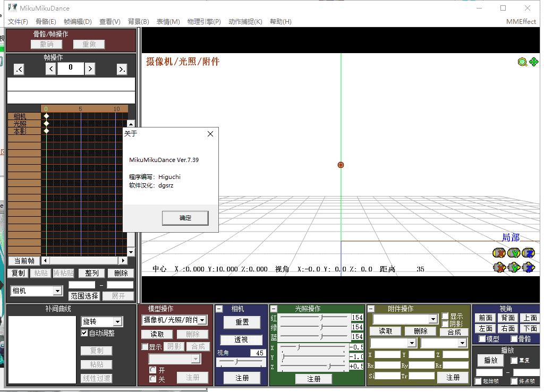
Task: Click the magnifier zoom icon in viewport
Action: point(522,62)
